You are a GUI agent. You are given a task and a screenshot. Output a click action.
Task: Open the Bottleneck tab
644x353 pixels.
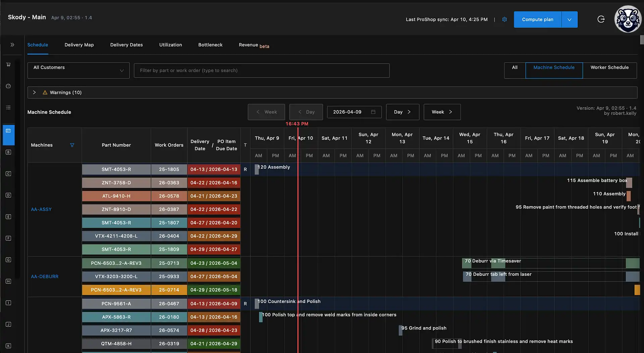[210, 45]
